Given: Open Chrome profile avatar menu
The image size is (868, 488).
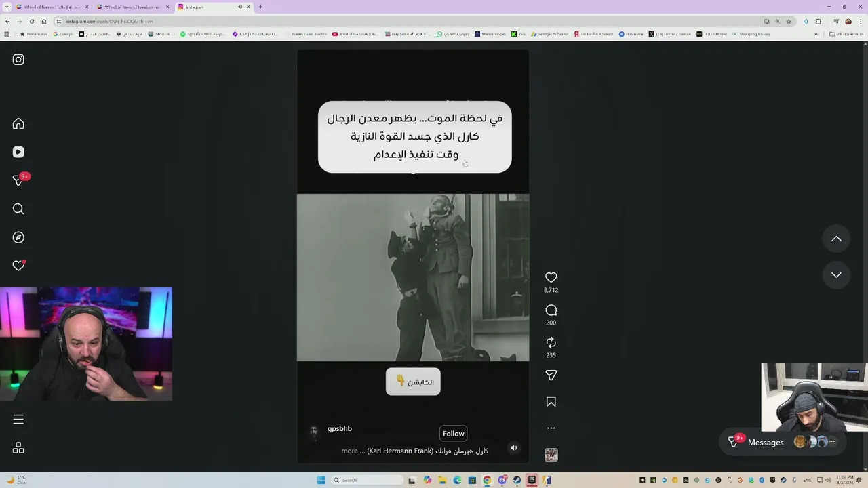Looking at the screenshot, I should point(848,21).
